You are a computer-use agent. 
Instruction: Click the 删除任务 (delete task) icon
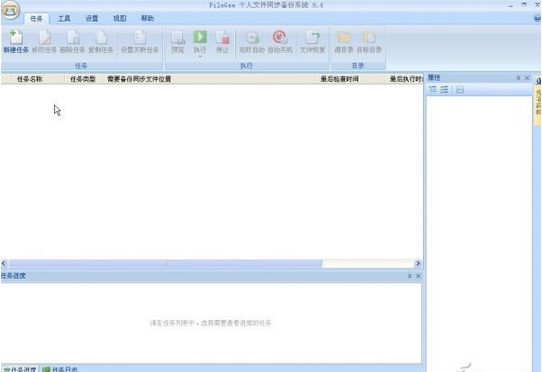73,37
